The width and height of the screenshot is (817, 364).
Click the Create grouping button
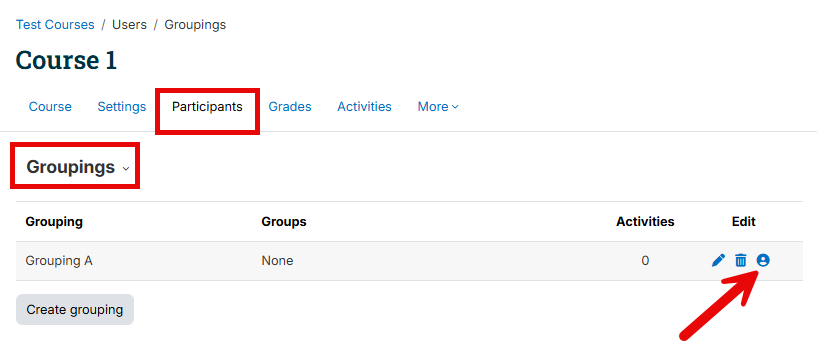click(75, 310)
